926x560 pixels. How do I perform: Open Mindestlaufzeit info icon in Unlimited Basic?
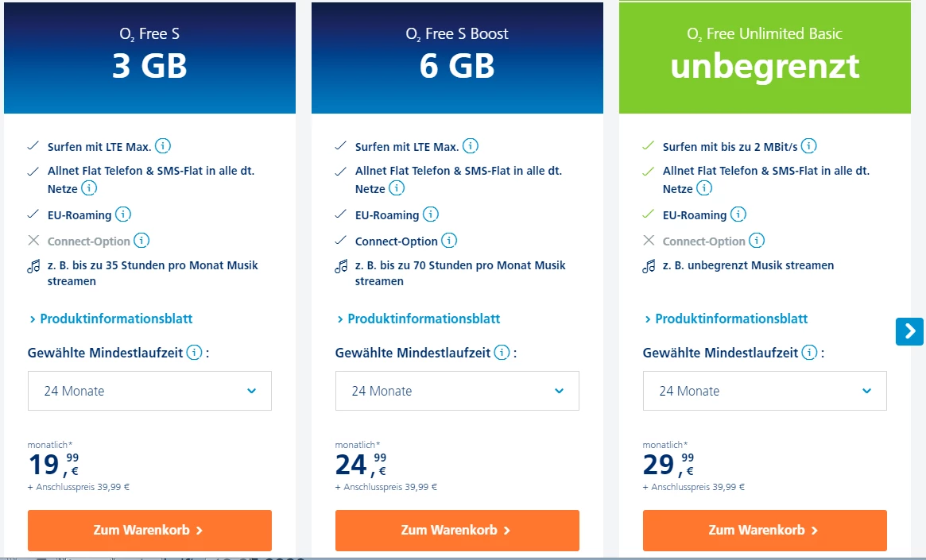(810, 352)
